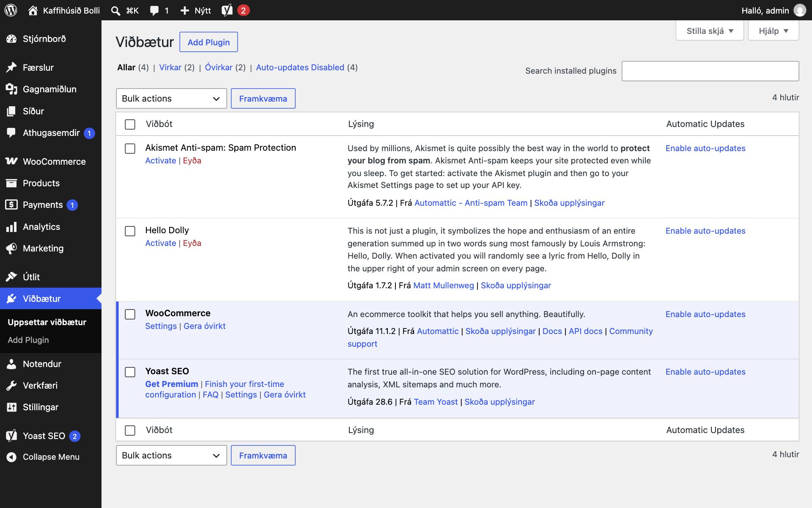
Task: Focus the Search installed plugins field
Action: click(710, 71)
